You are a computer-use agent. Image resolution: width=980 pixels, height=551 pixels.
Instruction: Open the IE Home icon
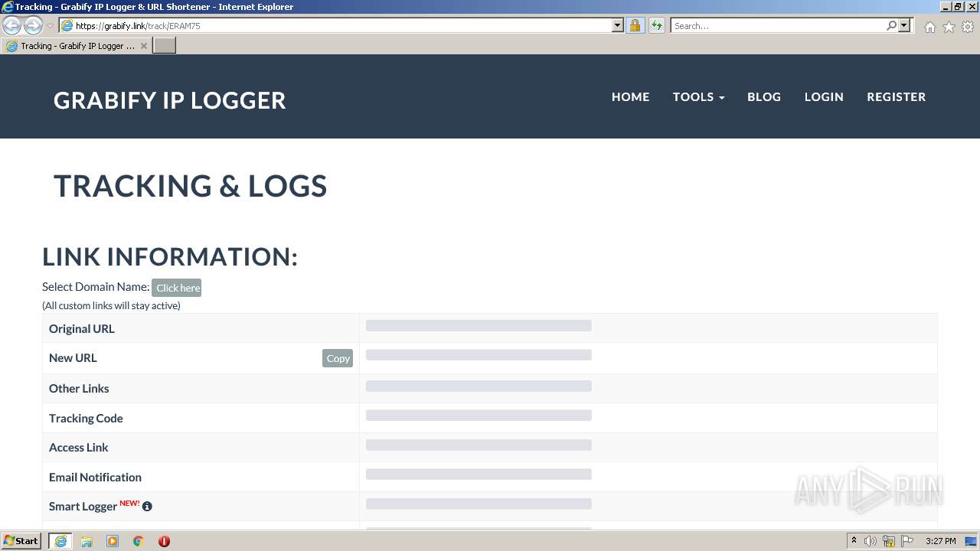pyautogui.click(x=929, y=27)
